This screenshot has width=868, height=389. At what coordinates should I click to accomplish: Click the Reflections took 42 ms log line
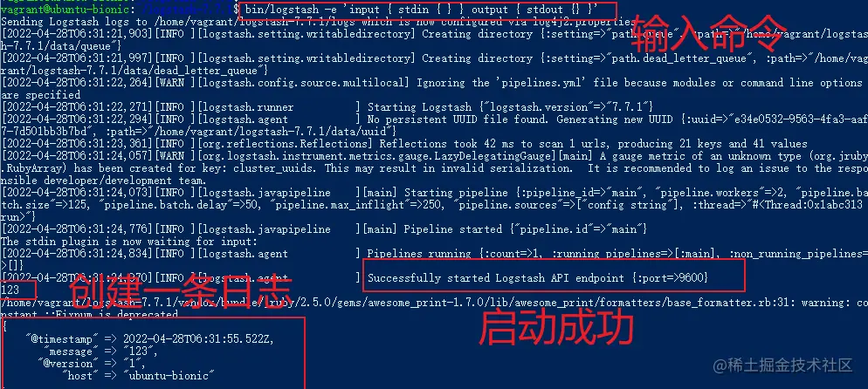pyautogui.click(x=404, y=144)
